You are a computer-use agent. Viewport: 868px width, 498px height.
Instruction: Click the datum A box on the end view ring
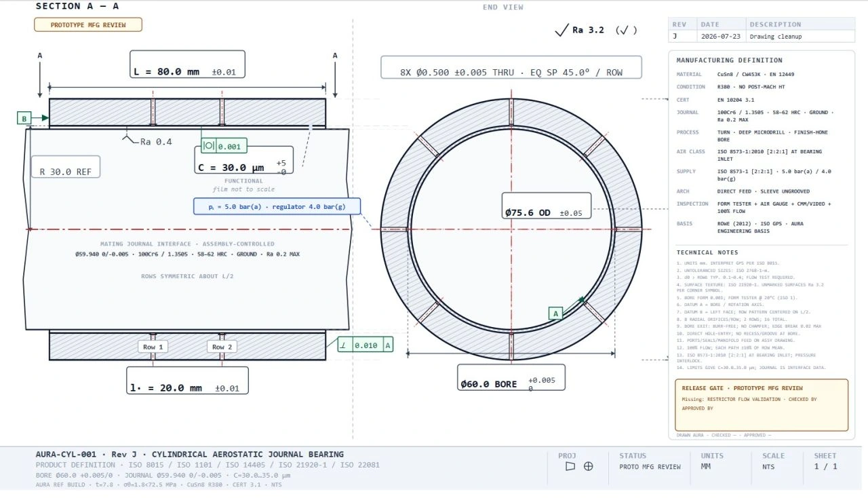tap(556, 313)
